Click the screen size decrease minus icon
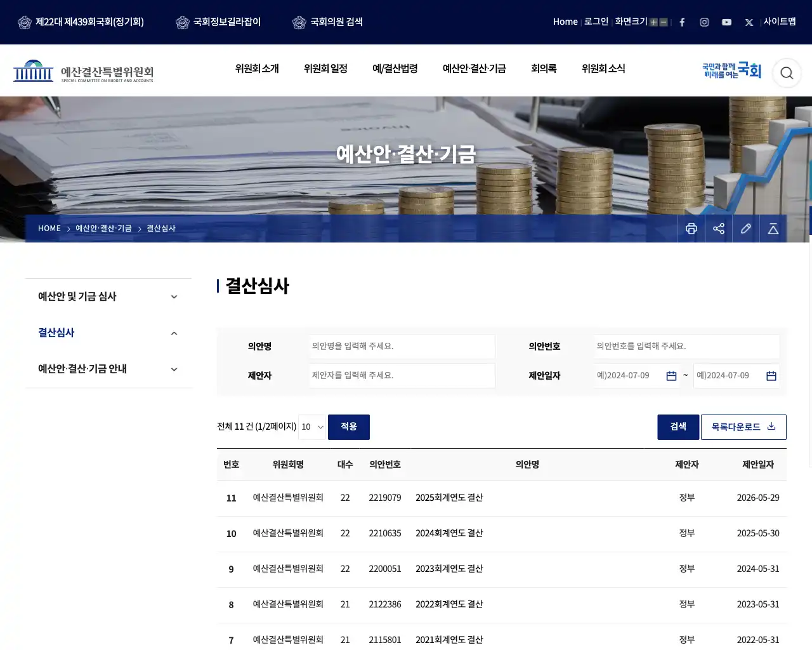This screenshot has height=650, width=812. [664, 22]
